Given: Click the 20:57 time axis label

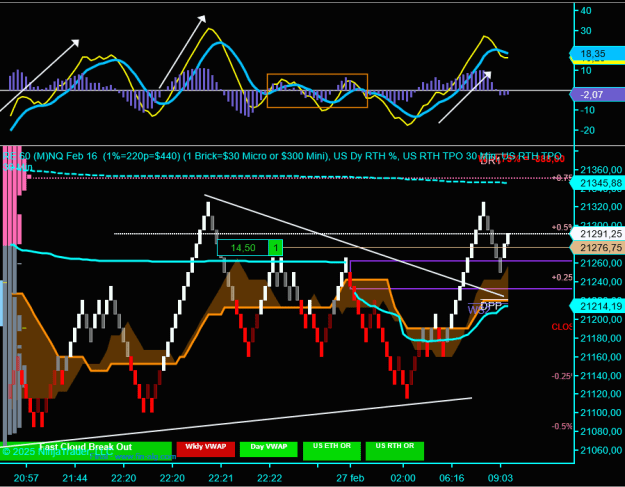Looking at the screenshot, I should point(26,477).
